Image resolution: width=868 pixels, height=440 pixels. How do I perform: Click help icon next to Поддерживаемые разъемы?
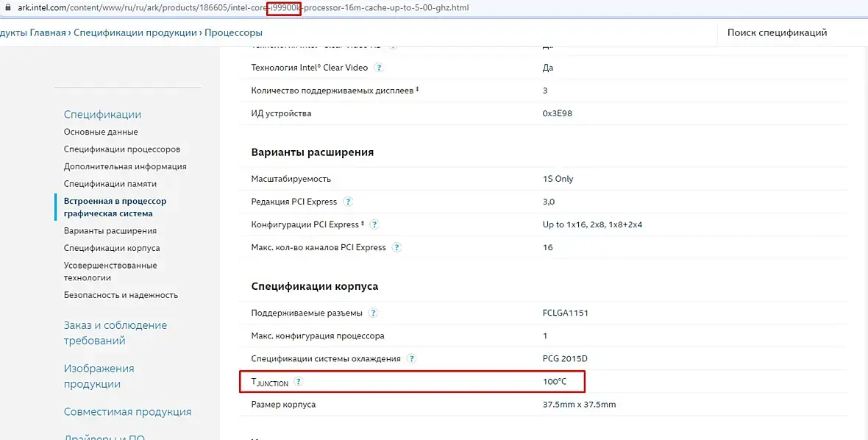click(373, 313)
